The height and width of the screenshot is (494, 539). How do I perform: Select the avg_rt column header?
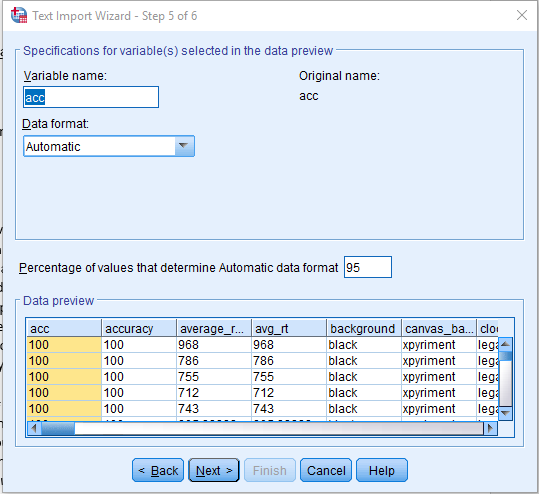pyautogui.click(x=289, y=328)
